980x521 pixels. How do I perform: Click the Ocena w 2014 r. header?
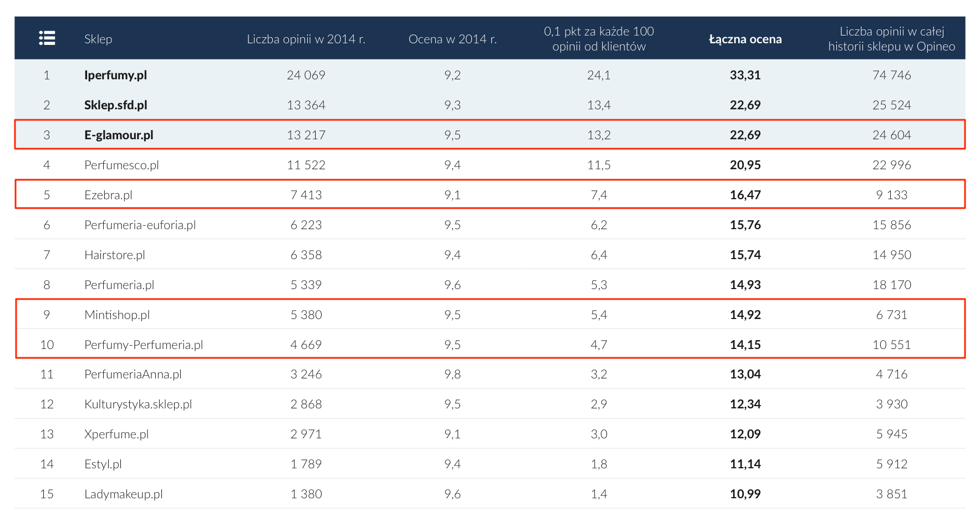click(453, 39)
